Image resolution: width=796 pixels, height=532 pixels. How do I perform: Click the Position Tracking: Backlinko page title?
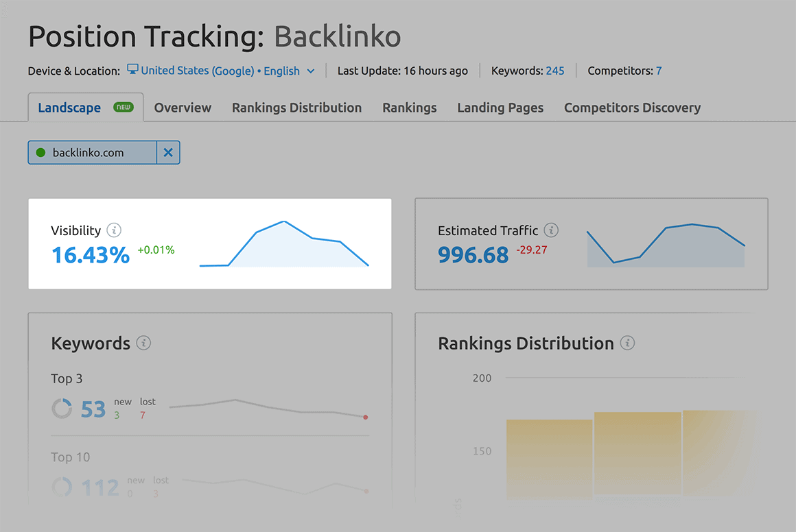(x=215, y=36)
